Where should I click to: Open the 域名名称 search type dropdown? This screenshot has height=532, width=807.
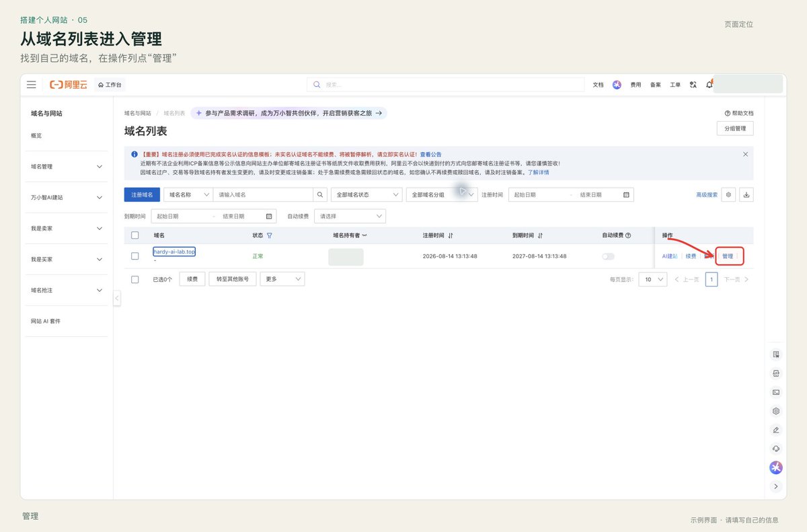tap(188, 194)
